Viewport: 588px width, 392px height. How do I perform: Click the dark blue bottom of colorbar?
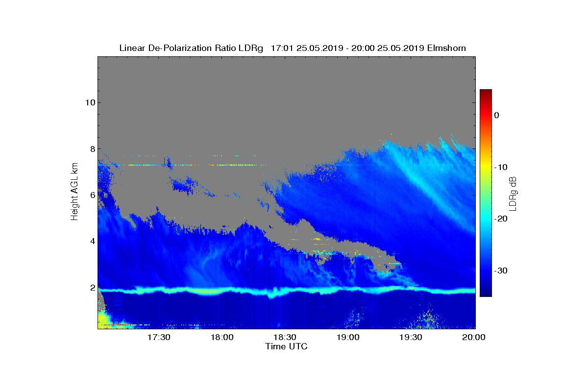(x=486, y=292)
